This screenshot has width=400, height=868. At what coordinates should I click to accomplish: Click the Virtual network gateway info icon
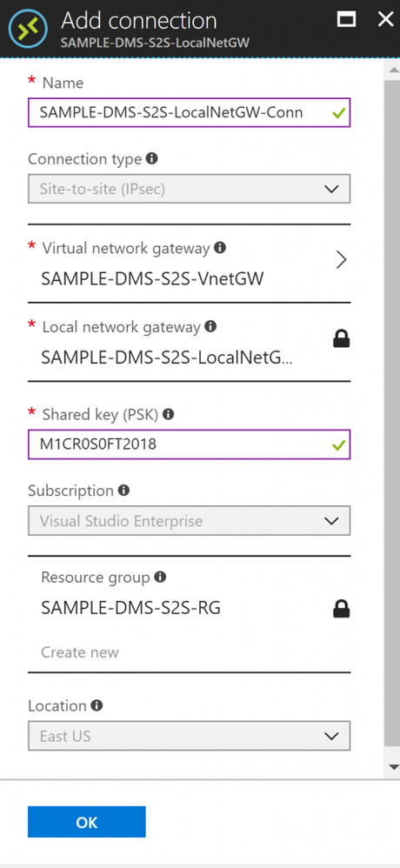(220, 248)
